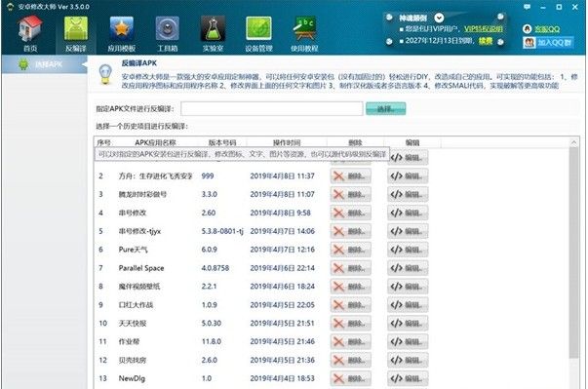This screenshot has height=389, width=588.
Task: Open the 工具箱 toolbox icon
Action: tap(168, 33)
